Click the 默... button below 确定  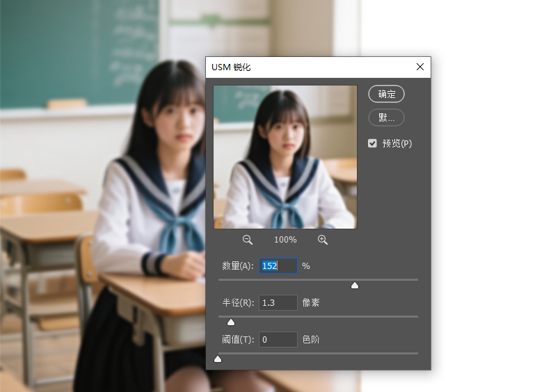click(x=386, y=117)
